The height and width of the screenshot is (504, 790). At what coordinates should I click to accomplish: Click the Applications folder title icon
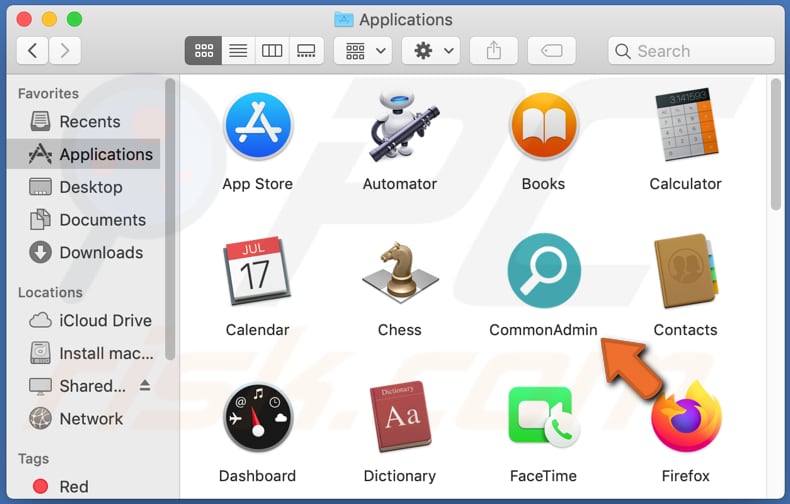(344, 19)
